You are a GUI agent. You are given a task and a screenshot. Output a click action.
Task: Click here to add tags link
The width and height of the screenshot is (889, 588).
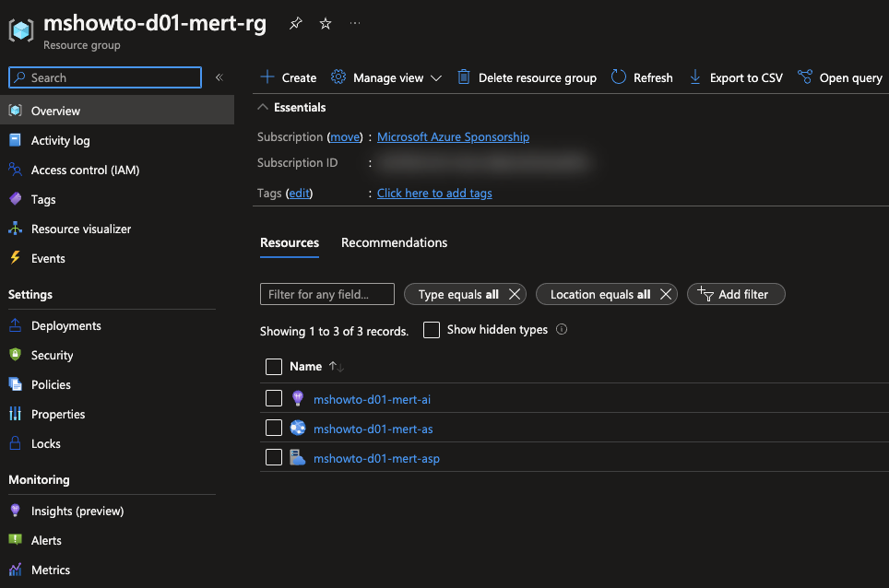pyautogui.click(x=434, y=194)
